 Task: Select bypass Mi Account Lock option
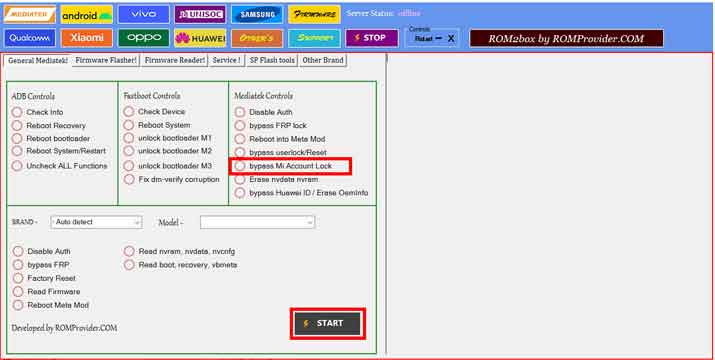[x=284, y=167]
